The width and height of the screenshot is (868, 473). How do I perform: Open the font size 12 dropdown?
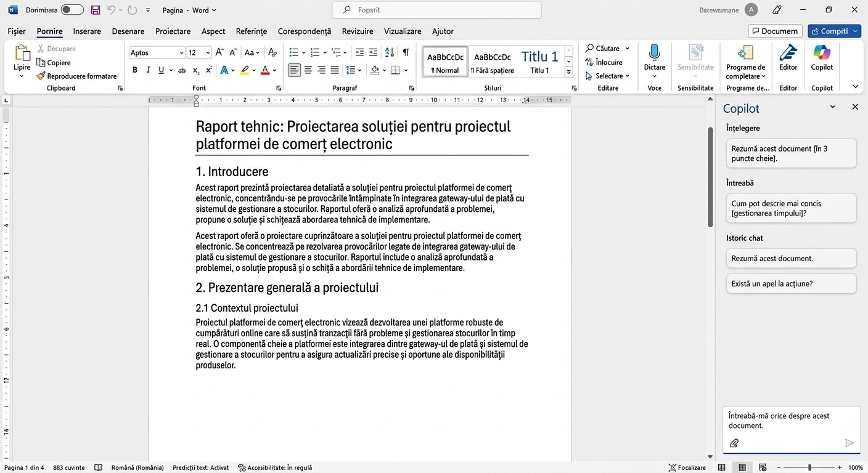tap(208, 53)
